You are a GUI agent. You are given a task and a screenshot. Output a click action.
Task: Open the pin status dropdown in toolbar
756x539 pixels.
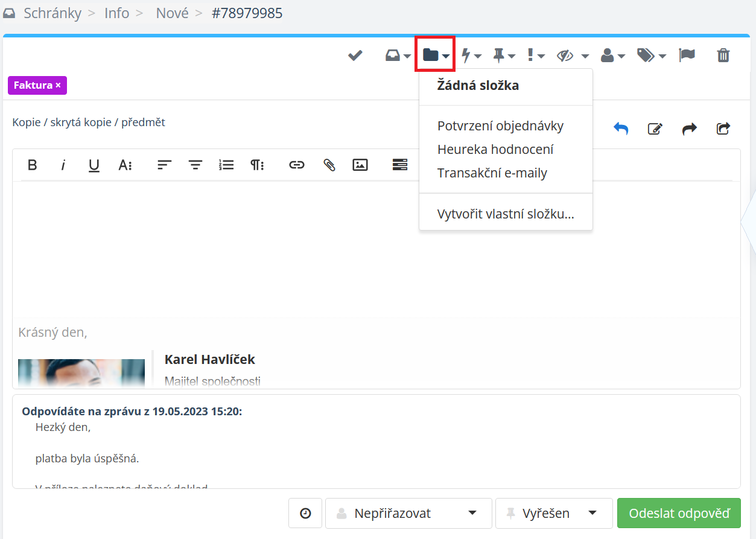(504, 56)
